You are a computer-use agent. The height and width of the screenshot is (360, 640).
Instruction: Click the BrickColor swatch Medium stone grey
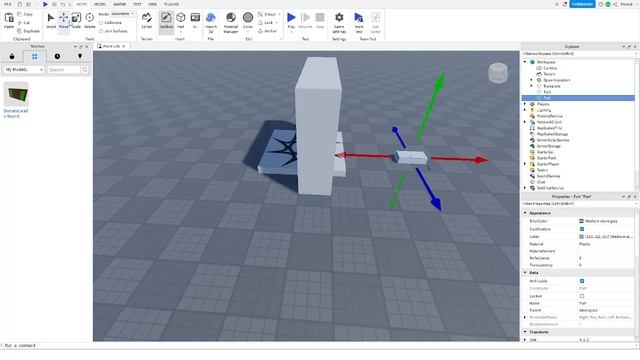581,221
